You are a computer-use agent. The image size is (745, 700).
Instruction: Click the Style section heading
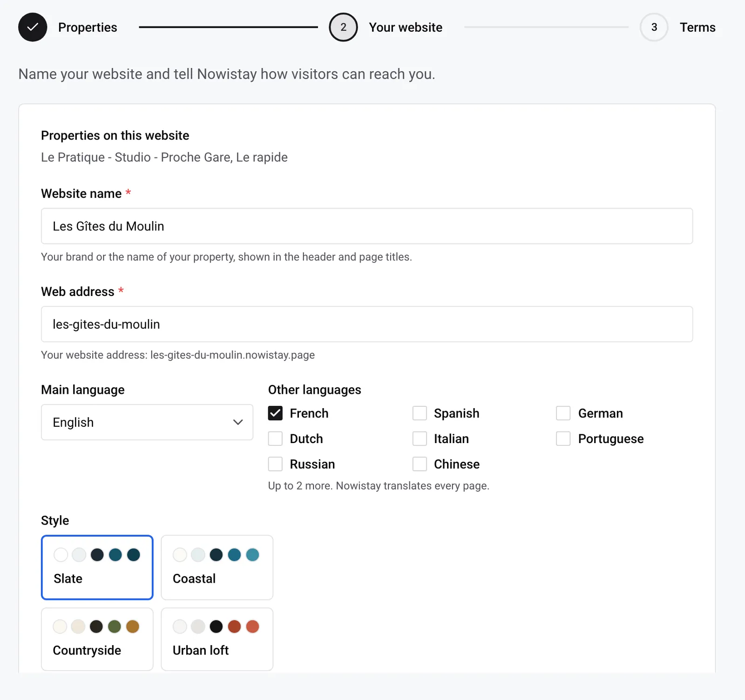coord(55,520)
